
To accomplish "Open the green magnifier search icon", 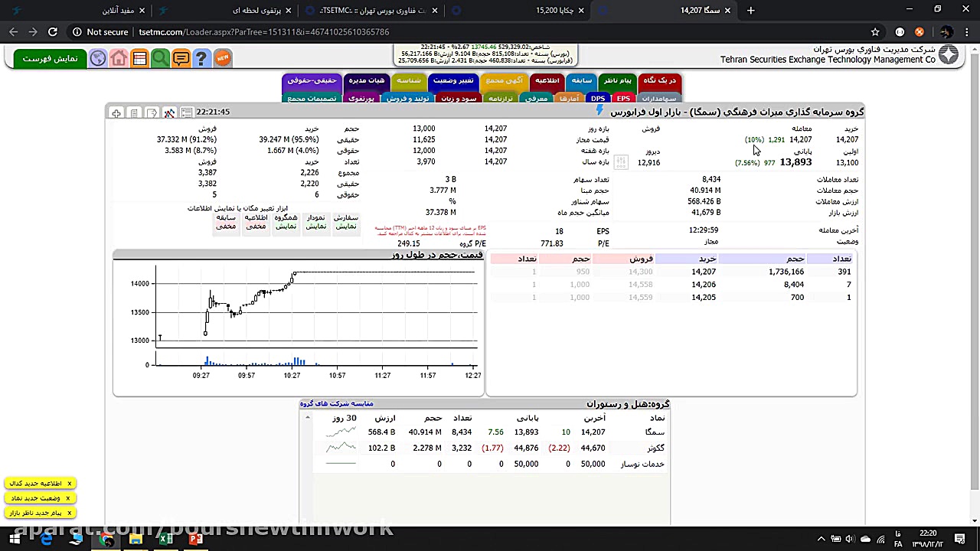I will 160,58.
